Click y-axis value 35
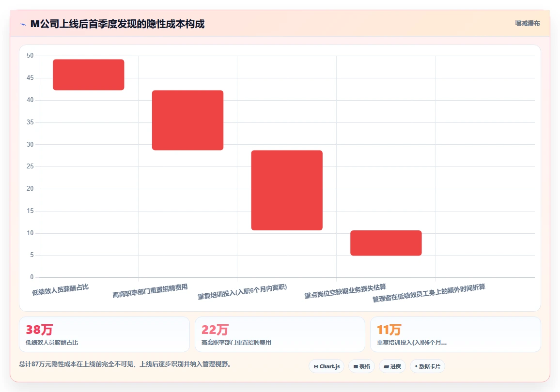This screenshot has height=392, width=560. pyautogui.click(x=30, y=122)
